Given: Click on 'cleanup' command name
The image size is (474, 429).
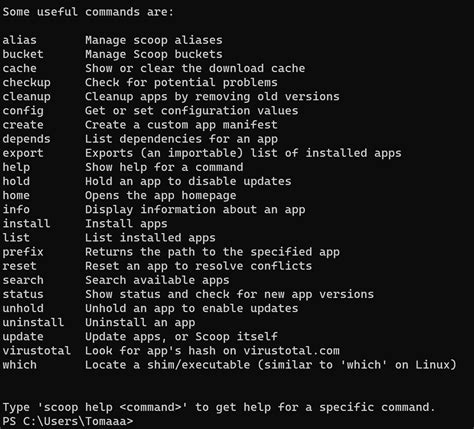Looking at the screenshot, I should (26, 97).
